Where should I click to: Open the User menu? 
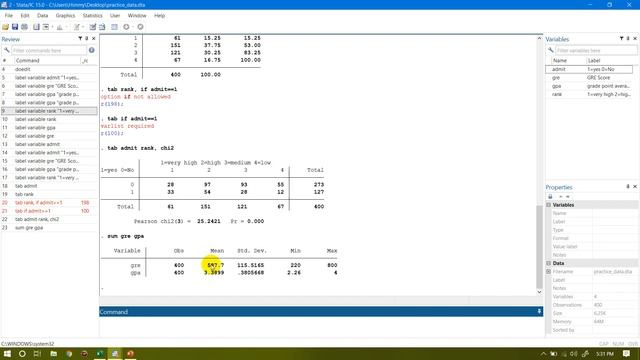115,16
